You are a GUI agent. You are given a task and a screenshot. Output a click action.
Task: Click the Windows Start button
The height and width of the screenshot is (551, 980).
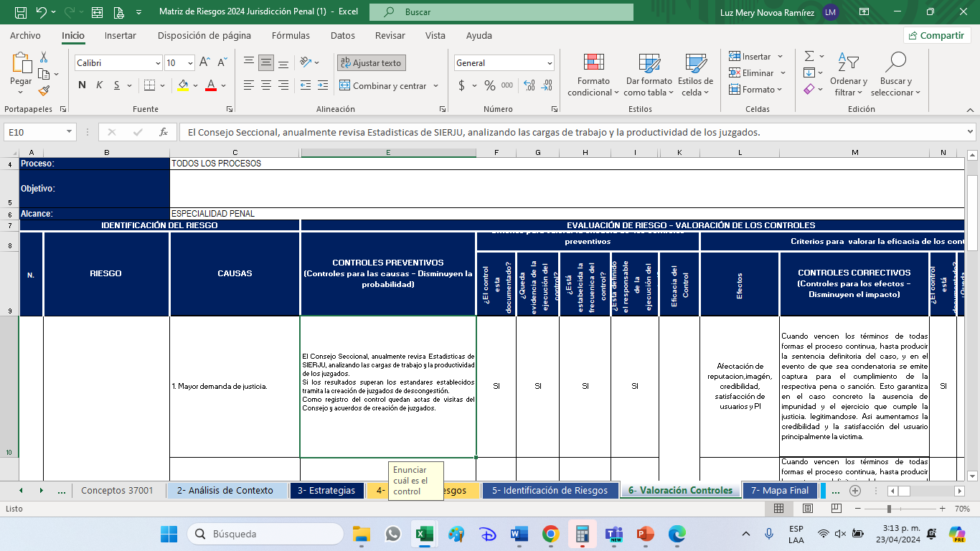coord(169,534)
